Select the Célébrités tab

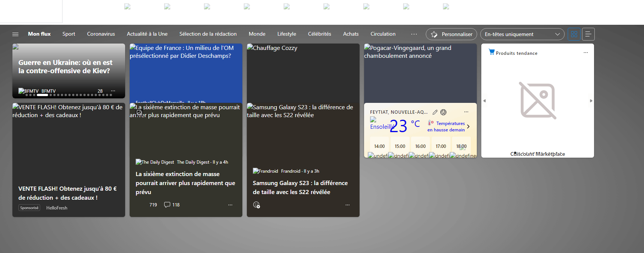(x=319, y=34)
